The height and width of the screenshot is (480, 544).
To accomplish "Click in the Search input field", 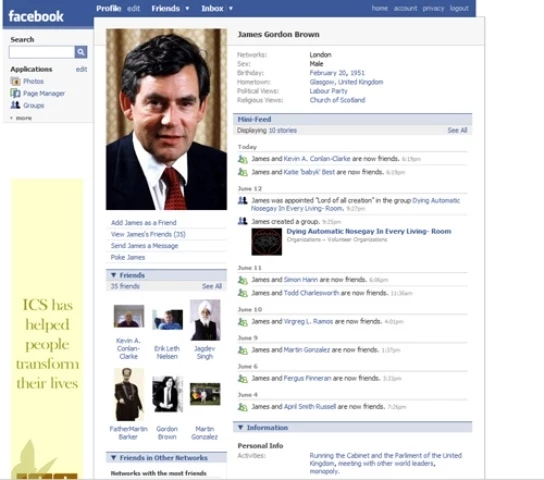I will [42, 52].
